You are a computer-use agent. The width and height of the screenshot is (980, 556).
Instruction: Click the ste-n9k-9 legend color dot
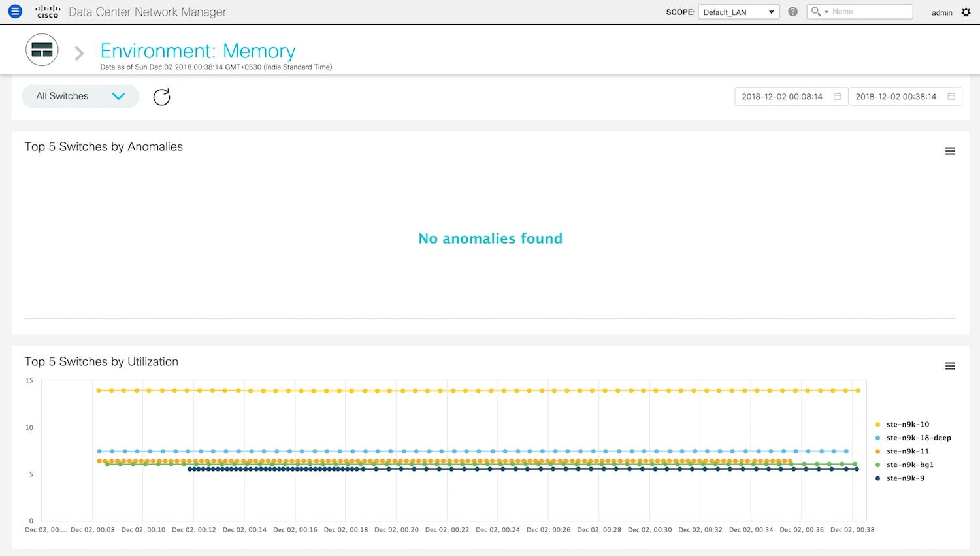[877, 479]
